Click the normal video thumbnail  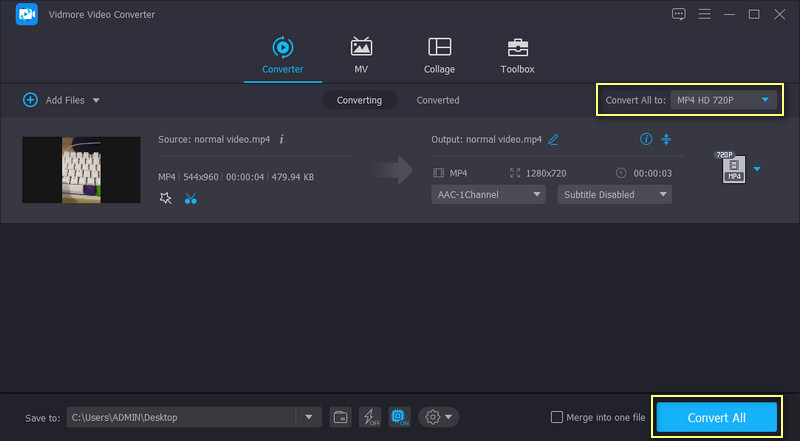81,170
